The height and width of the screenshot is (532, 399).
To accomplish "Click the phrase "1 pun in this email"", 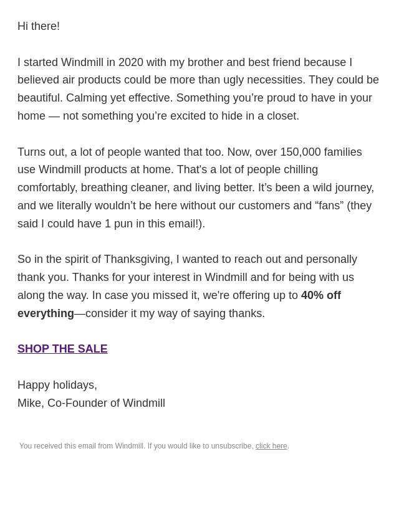I will [x=150, y=224].
